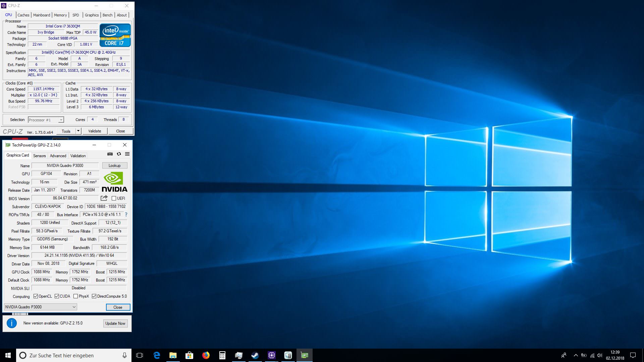The width and height of the screenshot is (644, 362).
Task: Click the BIOS Version value 86.04.67.00.02
Action: [x=65, y=198]
